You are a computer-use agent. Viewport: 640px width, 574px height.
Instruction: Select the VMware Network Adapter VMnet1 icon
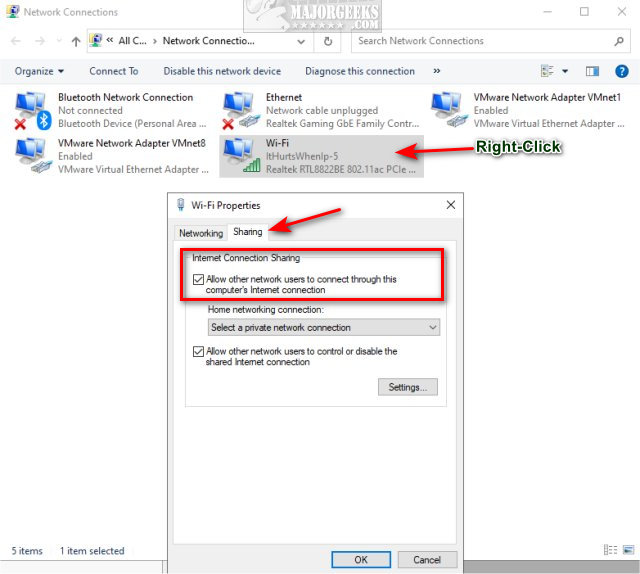click(449, 110)
